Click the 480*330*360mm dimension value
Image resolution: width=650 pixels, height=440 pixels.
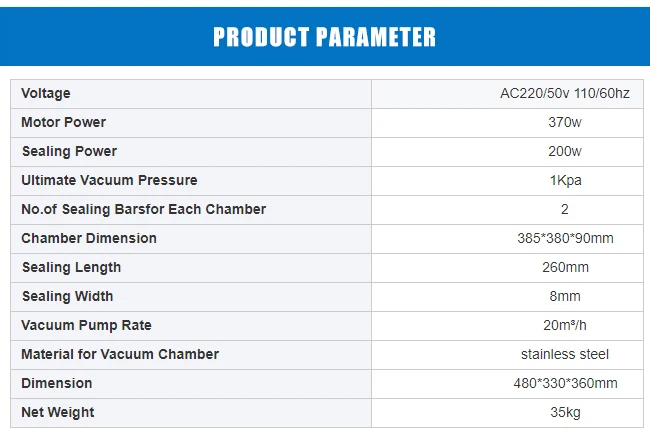point(565,383)
